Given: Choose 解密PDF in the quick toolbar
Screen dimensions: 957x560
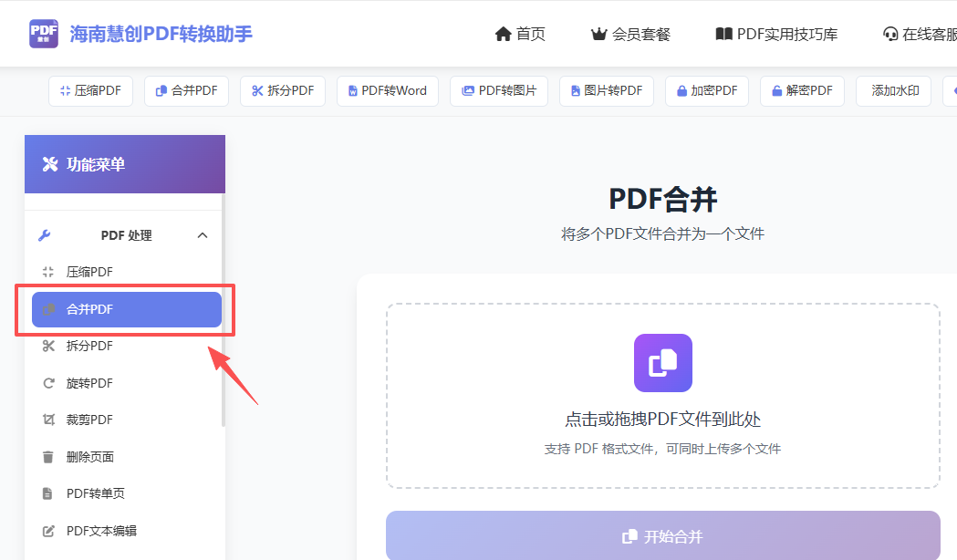Looking at the screenshot, I should coord(802,91).
